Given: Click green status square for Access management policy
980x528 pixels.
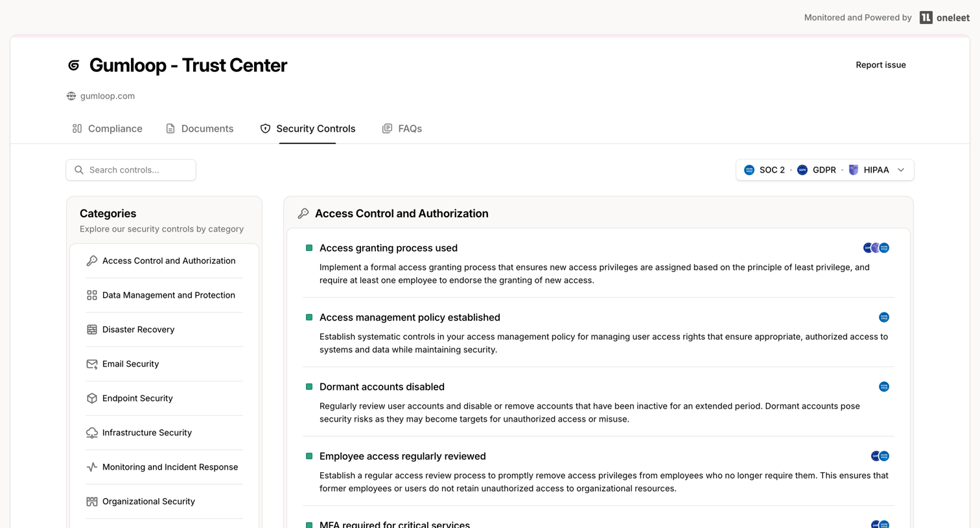Looking at the screenshot, I should [x=309, y=317].
